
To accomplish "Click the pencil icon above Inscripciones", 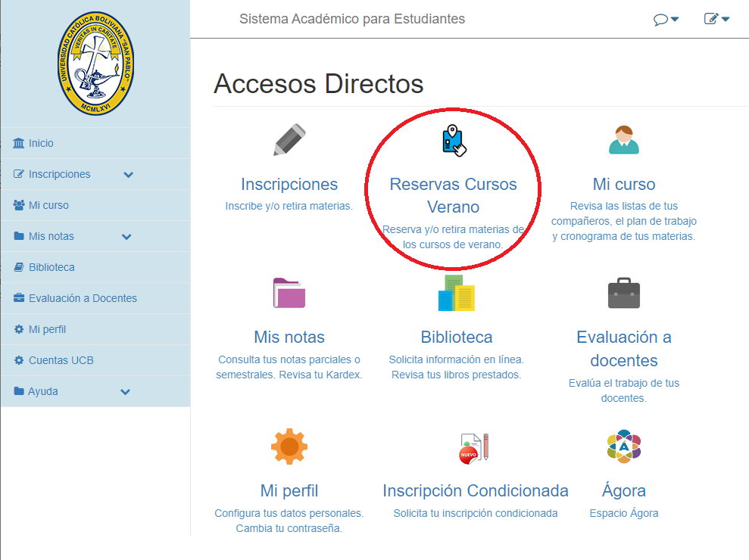I will click(x=289, y=141).
